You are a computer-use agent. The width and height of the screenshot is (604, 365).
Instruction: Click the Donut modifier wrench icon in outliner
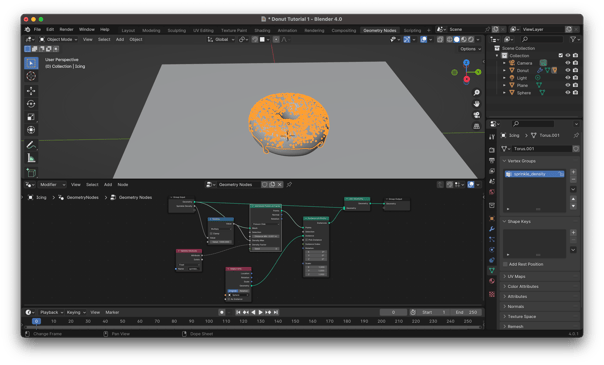[x=540, y=70]
